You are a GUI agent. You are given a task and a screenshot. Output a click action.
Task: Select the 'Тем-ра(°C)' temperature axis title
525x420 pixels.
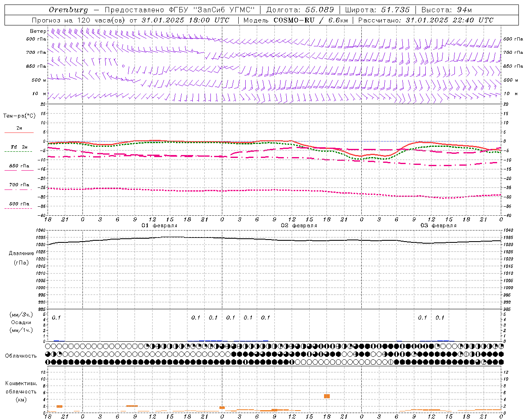pyautogui.click(x=19, y=116)
